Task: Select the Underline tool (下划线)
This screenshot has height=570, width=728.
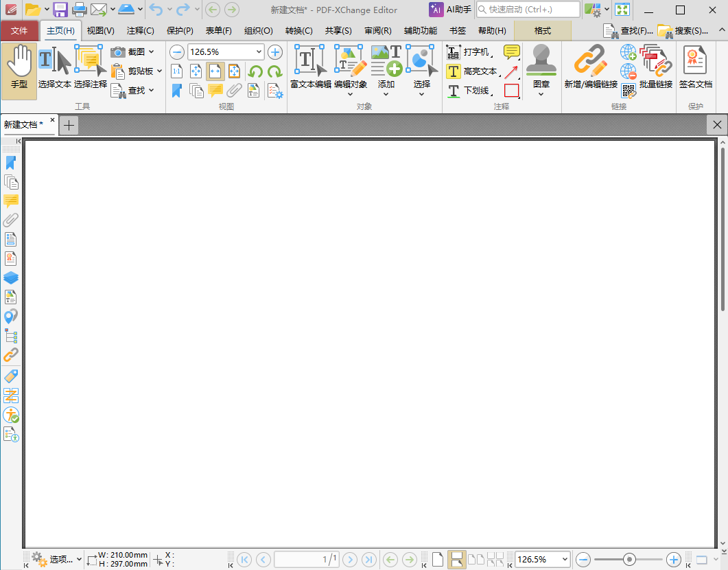Action: [469, 90]
